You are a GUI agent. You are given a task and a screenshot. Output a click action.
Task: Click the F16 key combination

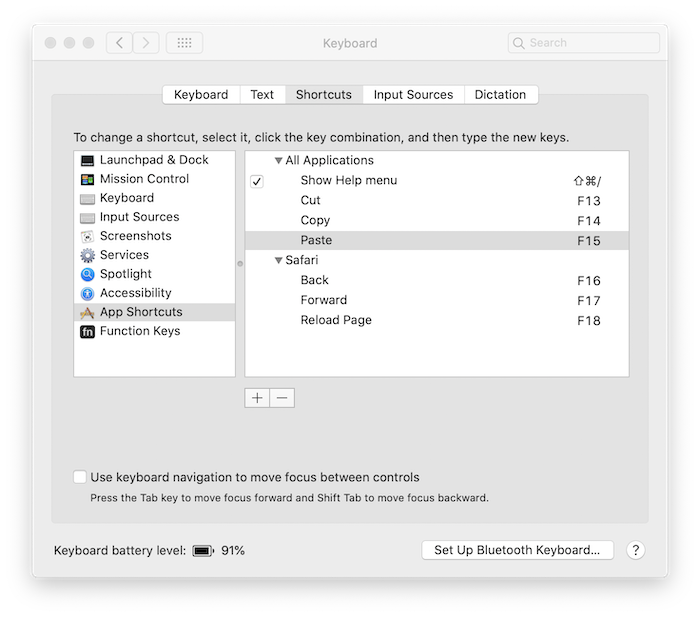pos(589,281)
